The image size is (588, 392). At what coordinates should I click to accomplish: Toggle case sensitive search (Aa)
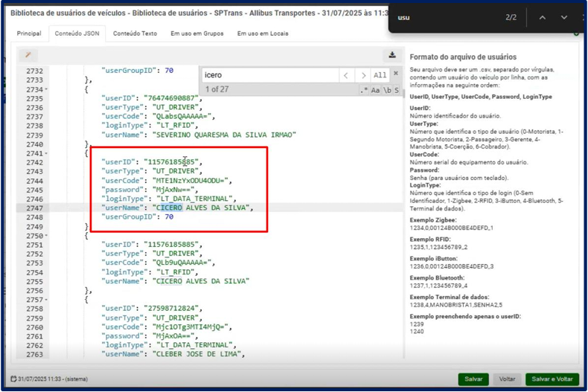pos(376,90)
